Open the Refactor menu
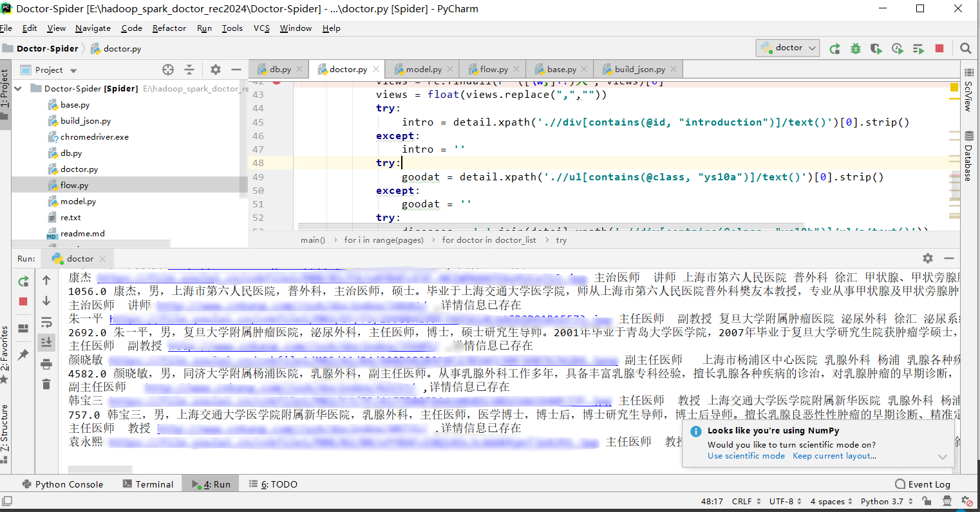Screen dimensions: 980x512 click(x=169, y=28)
